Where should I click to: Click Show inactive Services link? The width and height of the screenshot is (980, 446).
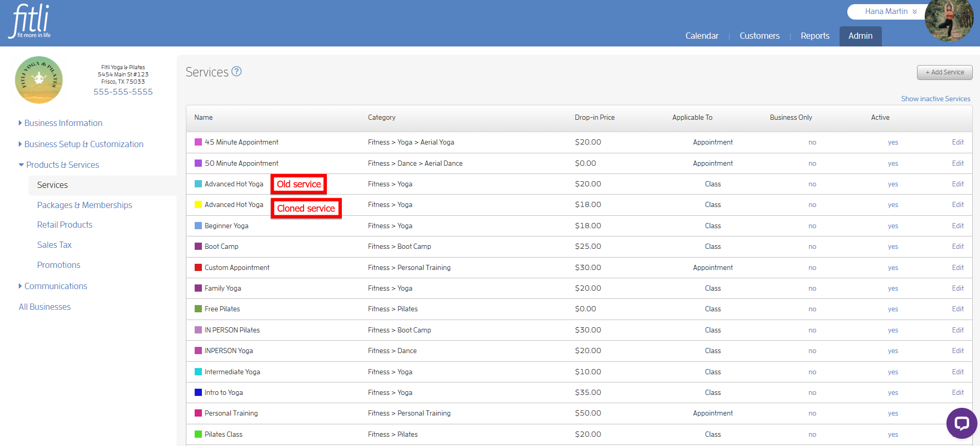pyautogui.click(x=936, y=99)
